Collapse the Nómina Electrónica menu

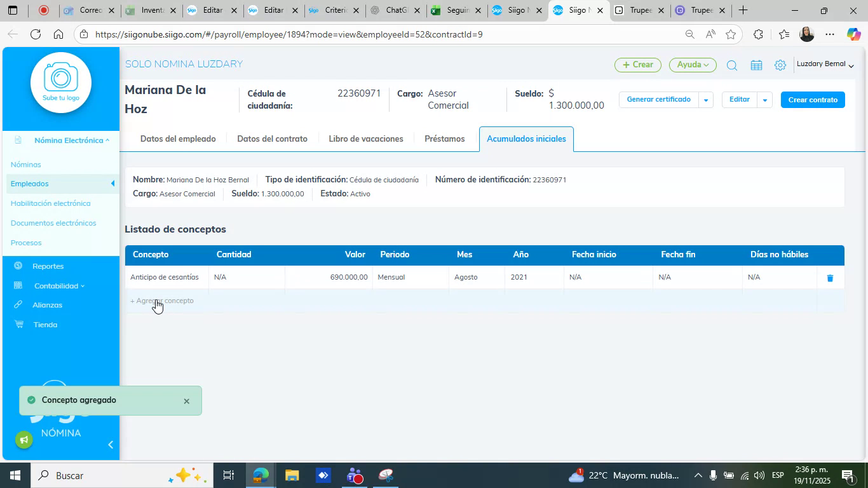(71, 140)
